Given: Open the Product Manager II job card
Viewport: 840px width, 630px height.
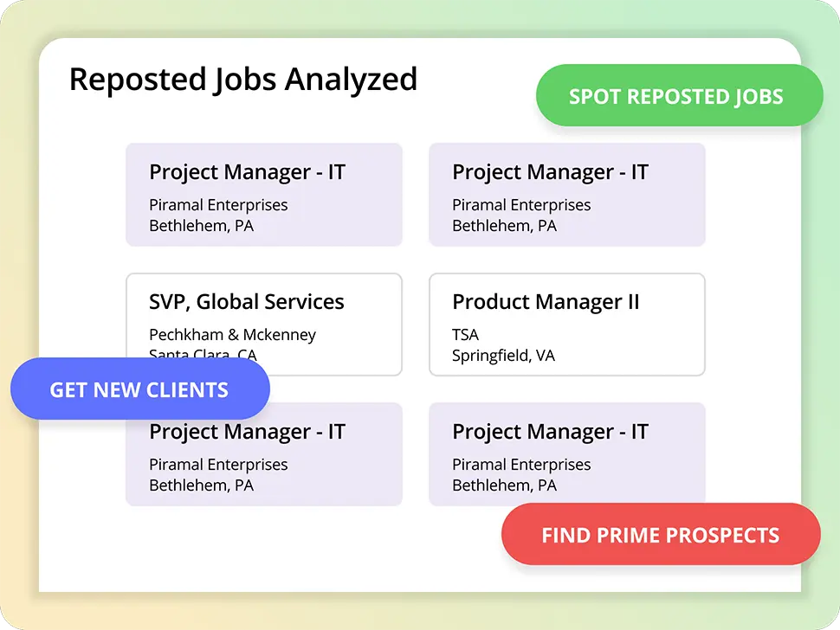Looking at the screenshot, I should point(567,325).
